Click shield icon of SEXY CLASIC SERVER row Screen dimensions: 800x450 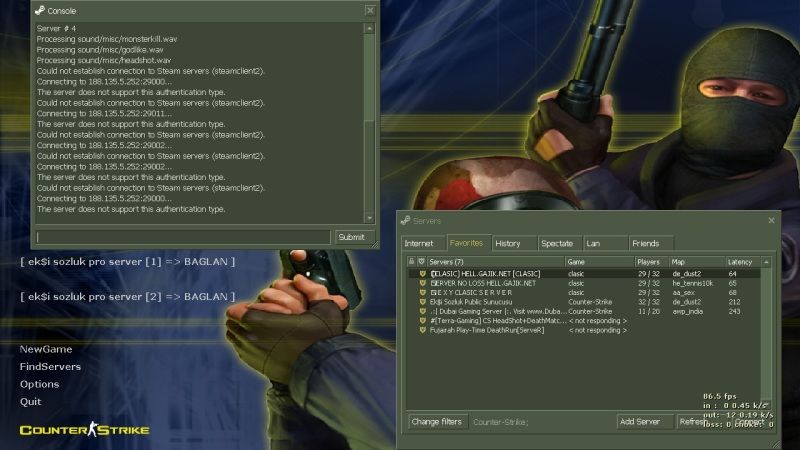tap(422, 293)
